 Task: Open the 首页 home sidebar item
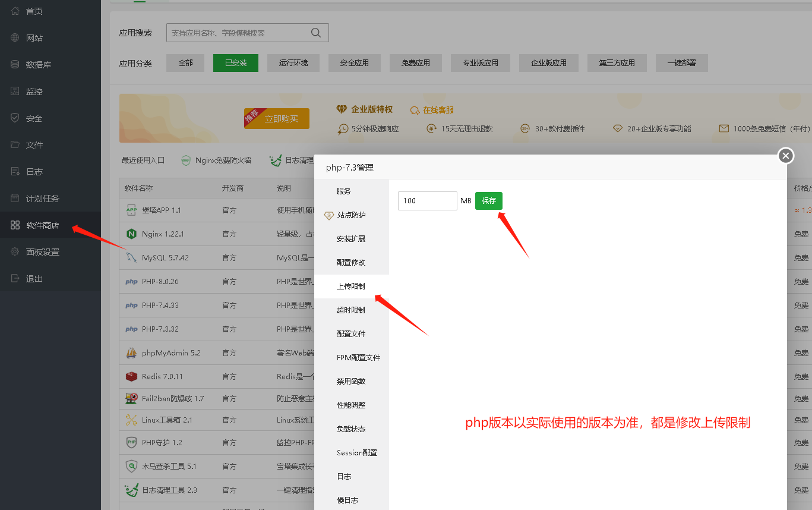point(34,11)
